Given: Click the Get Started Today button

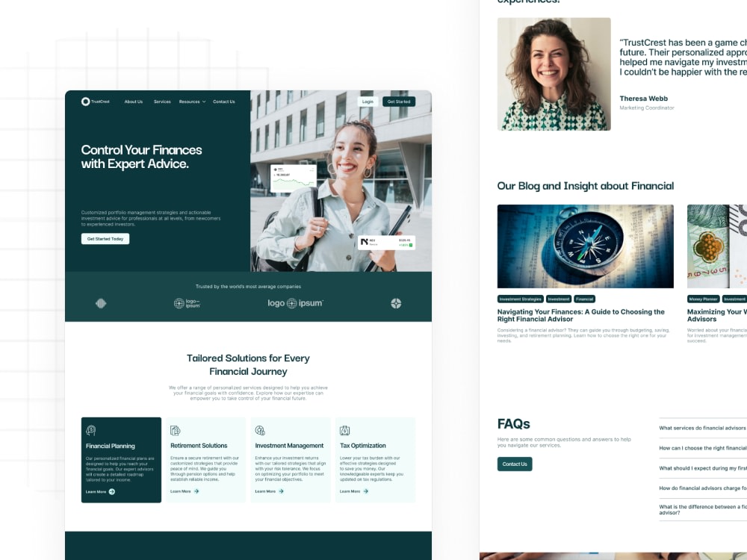Looking at the screenshot, I should tap(105, 239).
